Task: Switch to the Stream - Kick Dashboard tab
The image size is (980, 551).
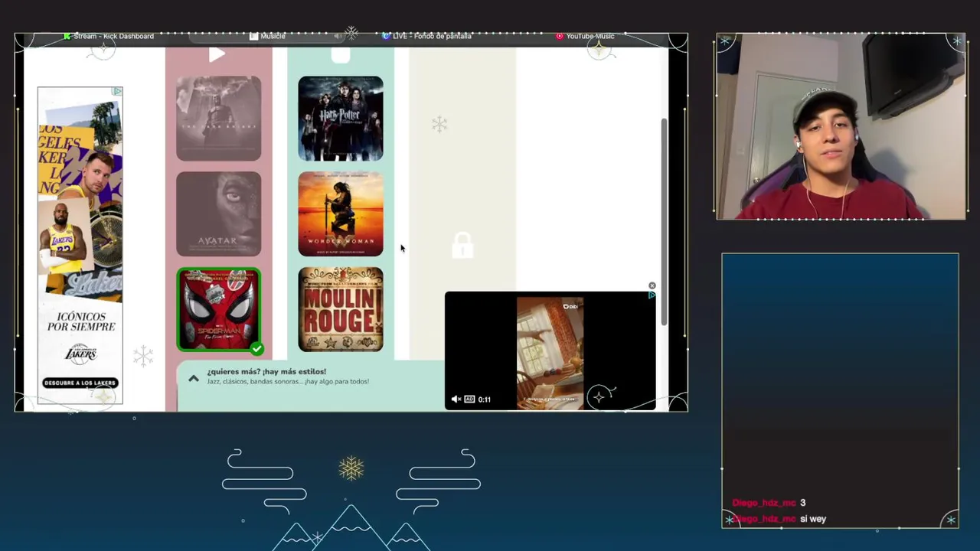Action: (108, 36)
